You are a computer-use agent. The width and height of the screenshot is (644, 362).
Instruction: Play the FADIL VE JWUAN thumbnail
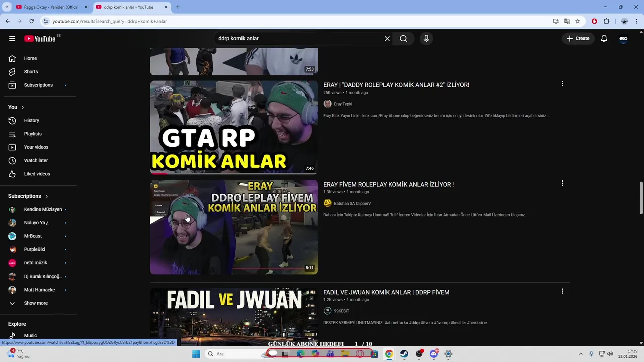(x=234, y=316)
